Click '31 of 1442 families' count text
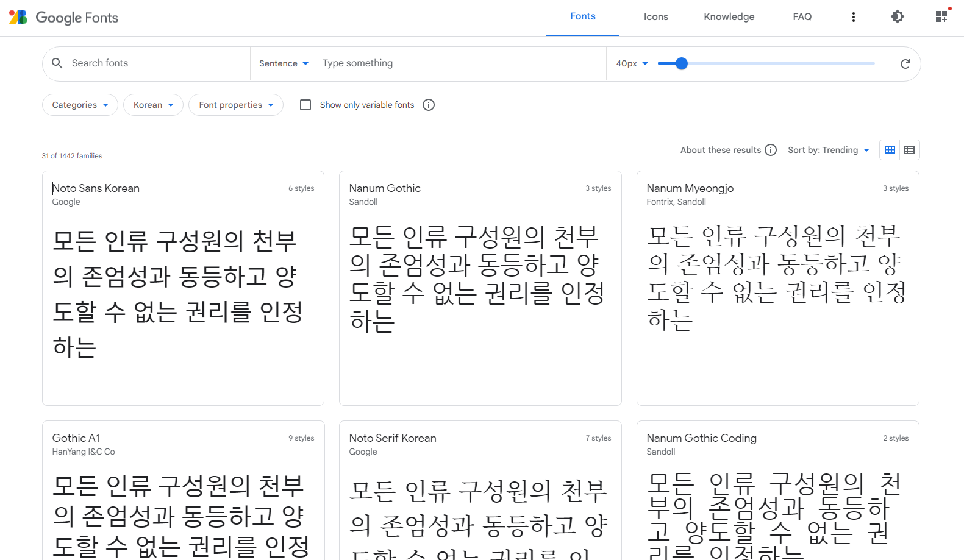The image size is (964, 560). (72, 156)
